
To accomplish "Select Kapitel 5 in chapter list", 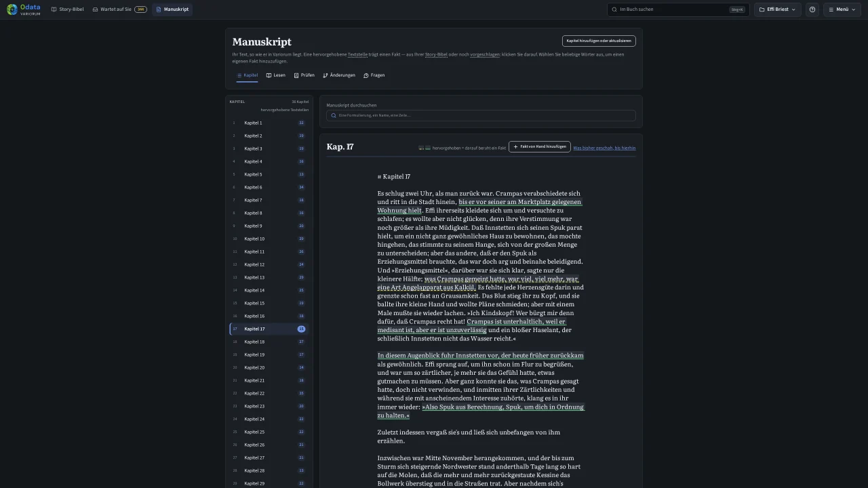I will [x=269, y=174].
